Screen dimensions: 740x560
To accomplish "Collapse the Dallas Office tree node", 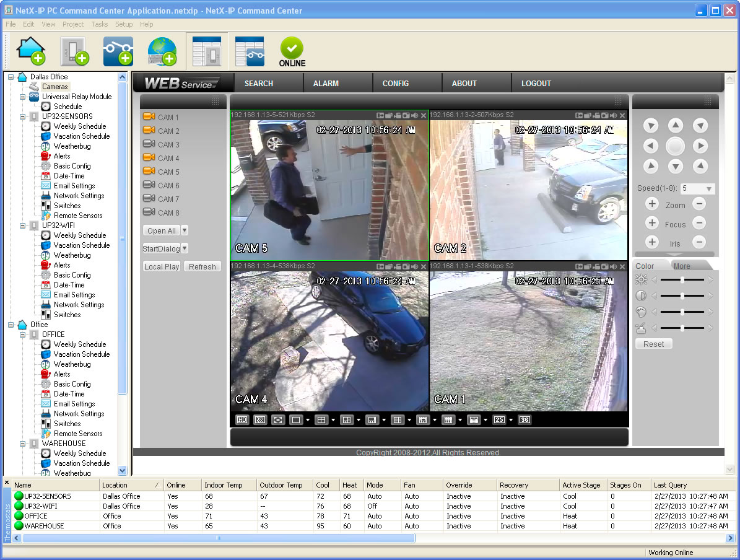I will [11, 77].
